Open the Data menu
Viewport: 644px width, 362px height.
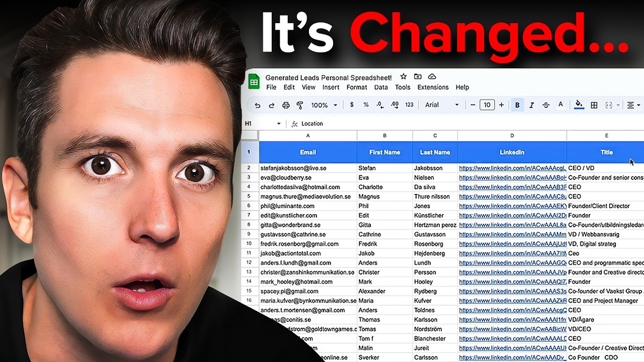[381, 87]
